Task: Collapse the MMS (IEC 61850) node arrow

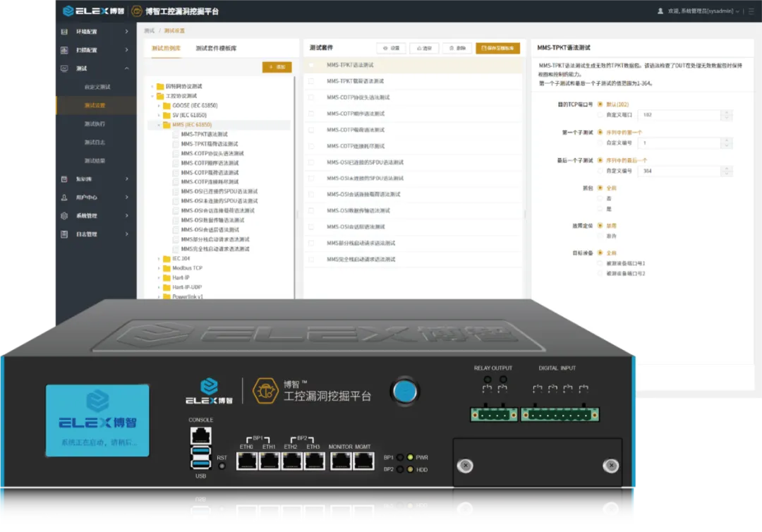Action: point(159,125)
